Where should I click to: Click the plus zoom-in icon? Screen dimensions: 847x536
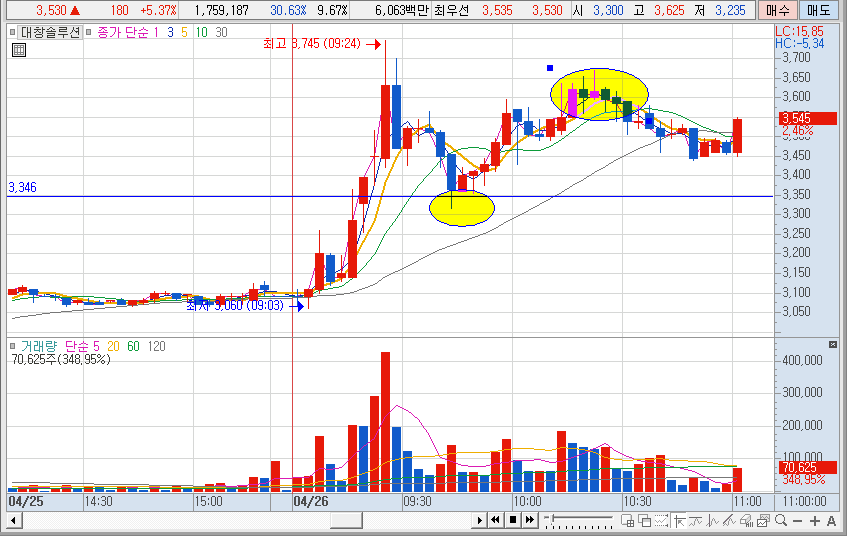(815, 520)
